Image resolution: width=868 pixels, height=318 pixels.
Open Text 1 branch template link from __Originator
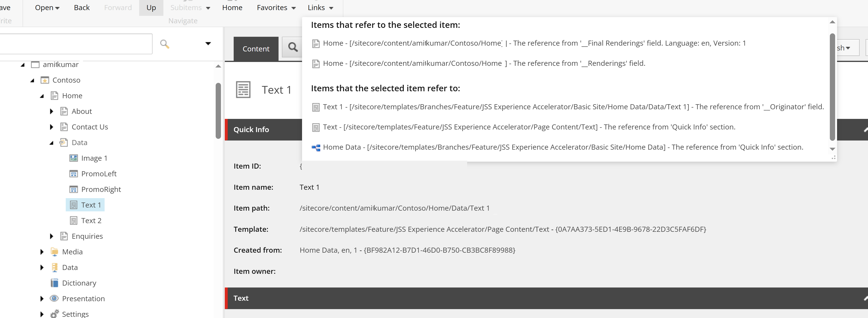point(573,107)
